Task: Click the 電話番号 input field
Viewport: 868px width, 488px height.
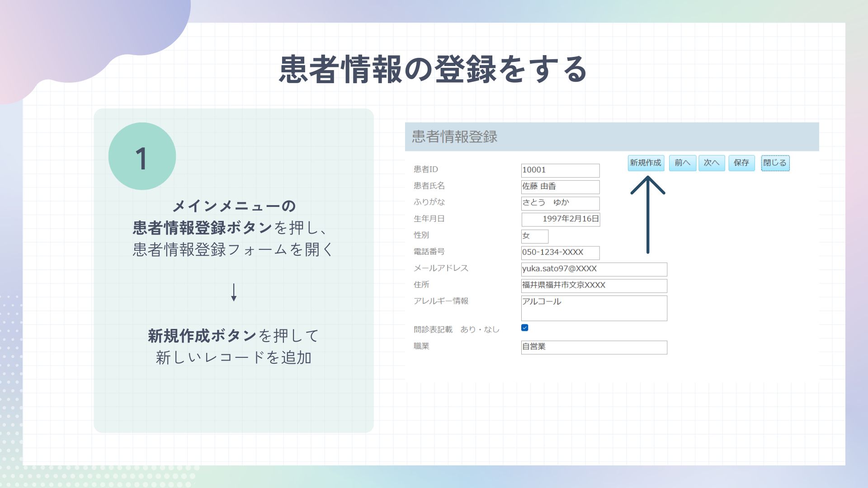Action: tap(560, 253)
